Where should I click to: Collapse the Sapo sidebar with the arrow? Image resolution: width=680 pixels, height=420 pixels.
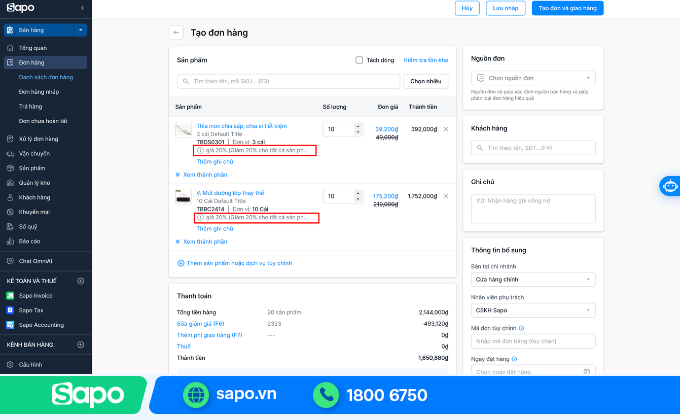(x=82, y=8)
